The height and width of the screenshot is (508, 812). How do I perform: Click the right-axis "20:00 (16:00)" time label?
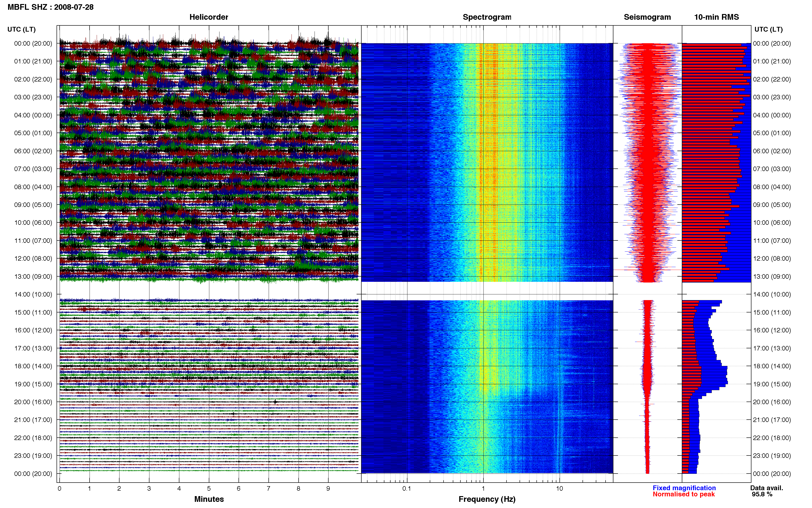(772, 402)
